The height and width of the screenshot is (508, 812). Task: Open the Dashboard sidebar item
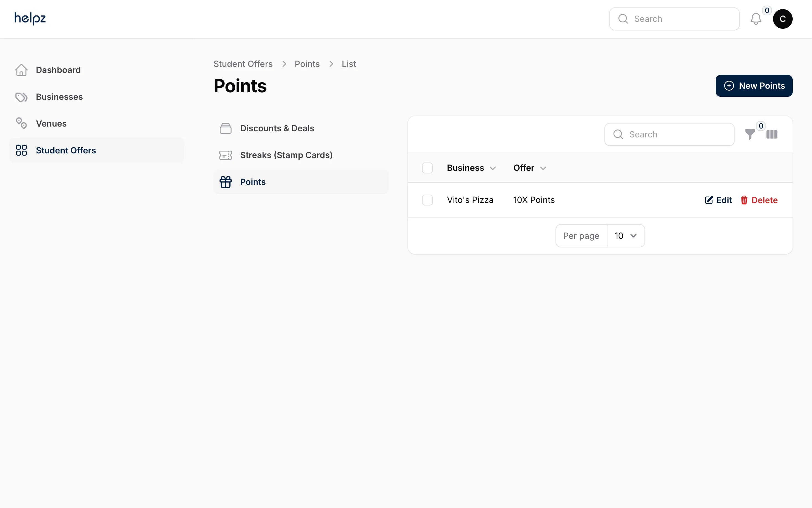click(97, 70)
